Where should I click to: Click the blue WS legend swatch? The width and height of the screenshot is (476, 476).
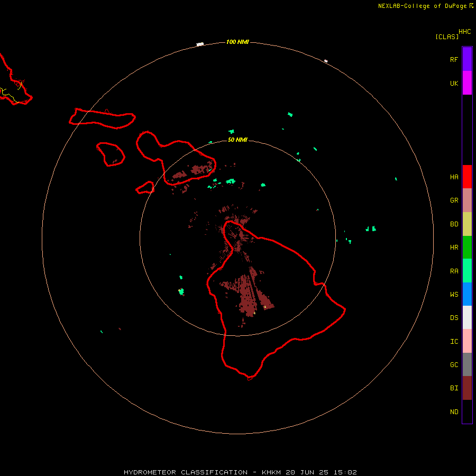click(467, 294)
